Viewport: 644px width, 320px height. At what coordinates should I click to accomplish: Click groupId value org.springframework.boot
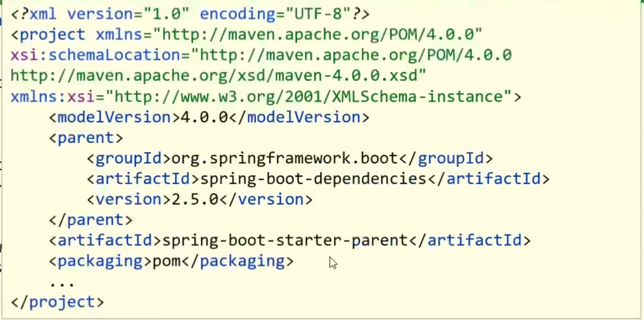click(284, 159)
